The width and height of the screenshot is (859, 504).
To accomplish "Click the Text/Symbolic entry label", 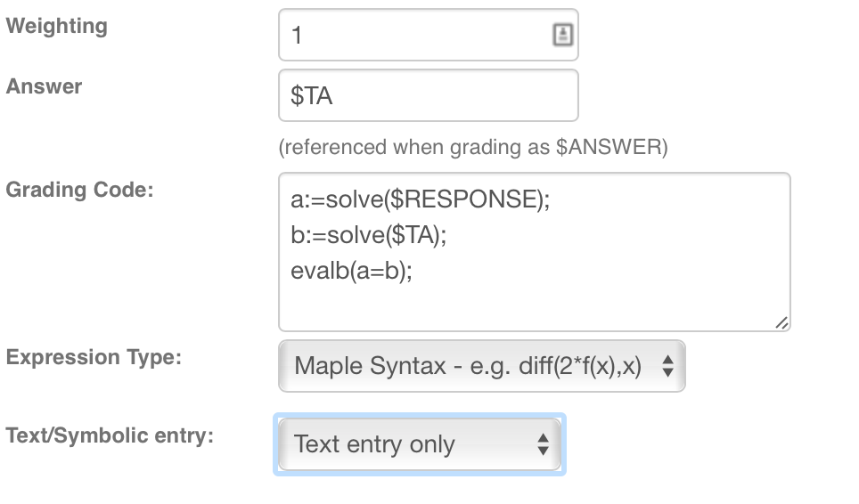I will pos(110,435).
